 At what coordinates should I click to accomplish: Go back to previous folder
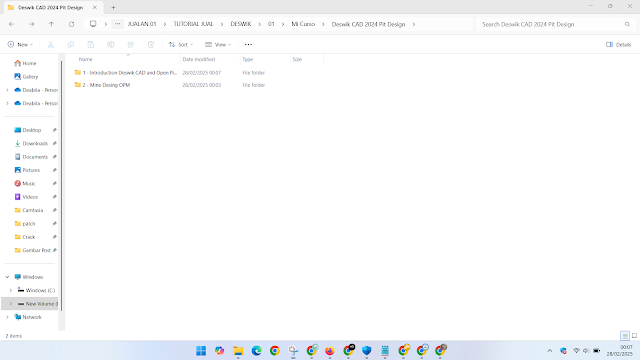click(11, 24)
